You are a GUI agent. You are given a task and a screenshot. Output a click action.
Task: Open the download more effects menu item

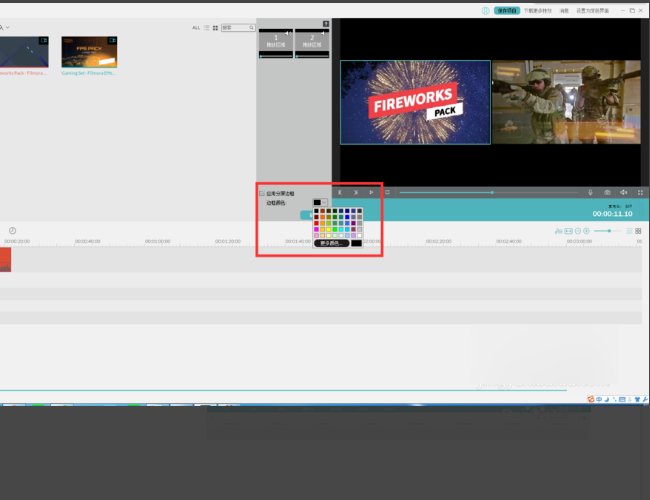538,10
